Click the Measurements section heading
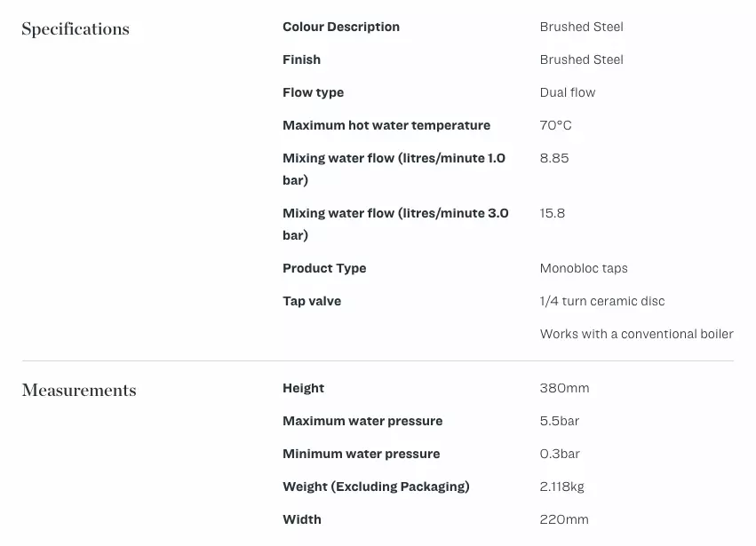The image size is (756, 546). (79, 391)
